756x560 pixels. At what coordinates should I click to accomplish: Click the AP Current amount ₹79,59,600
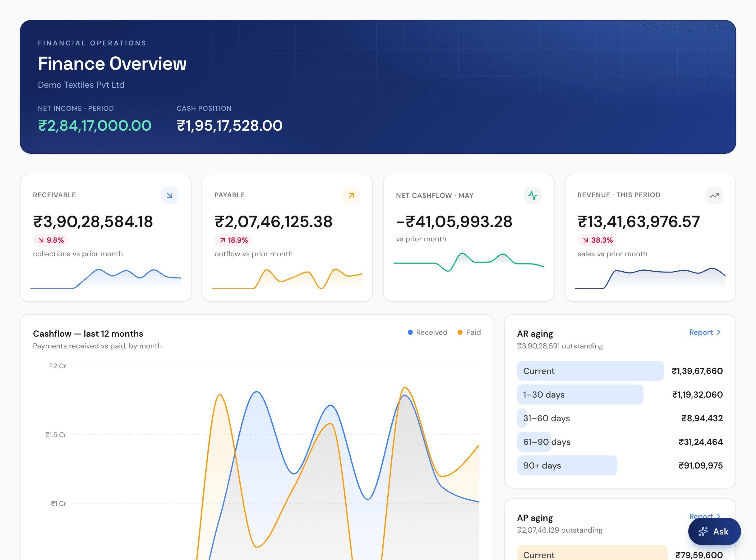tap(699, 555)
